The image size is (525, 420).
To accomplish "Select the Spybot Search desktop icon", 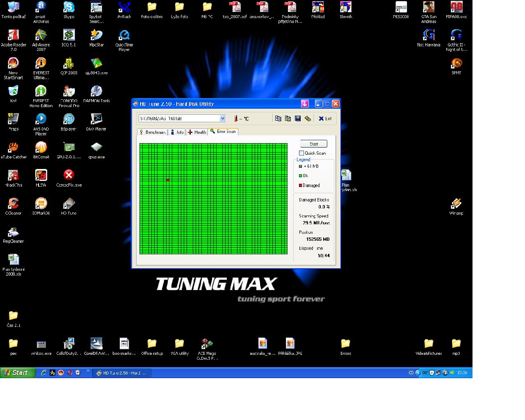I will [96, 12].
